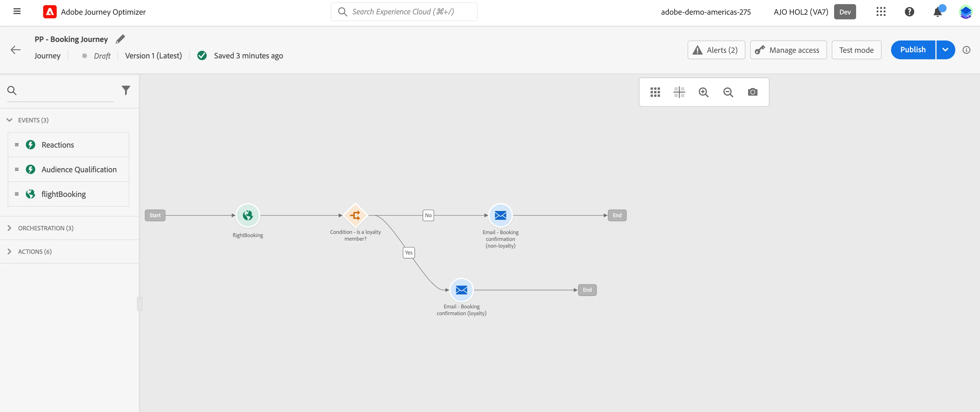Viewport: 980px width, 412px height.
Task: Take a canvas screenshot with camera icon
Action: pos(752,92)
